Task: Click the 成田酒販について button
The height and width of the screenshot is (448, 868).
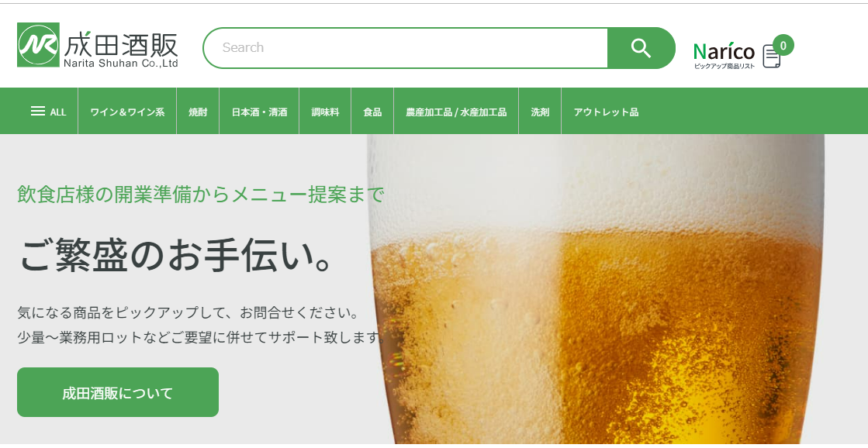Action: (118, 392)
